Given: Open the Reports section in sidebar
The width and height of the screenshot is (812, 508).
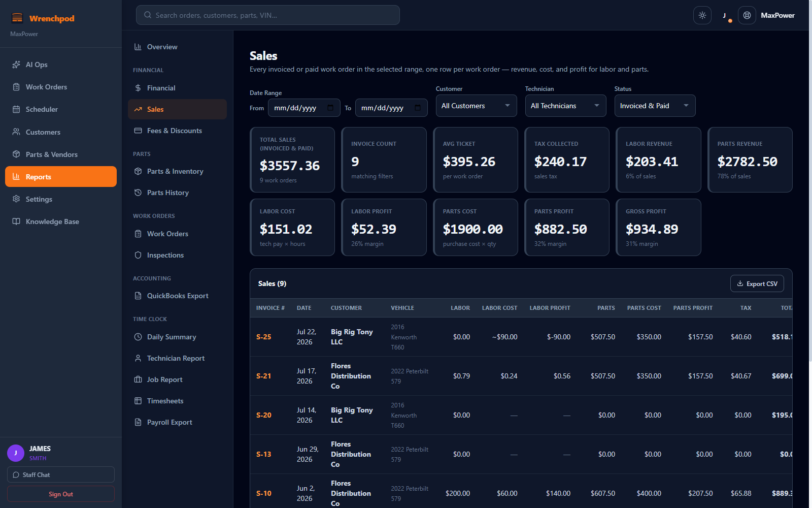Looking at the screenshot, I should click(x=61, y=177).
